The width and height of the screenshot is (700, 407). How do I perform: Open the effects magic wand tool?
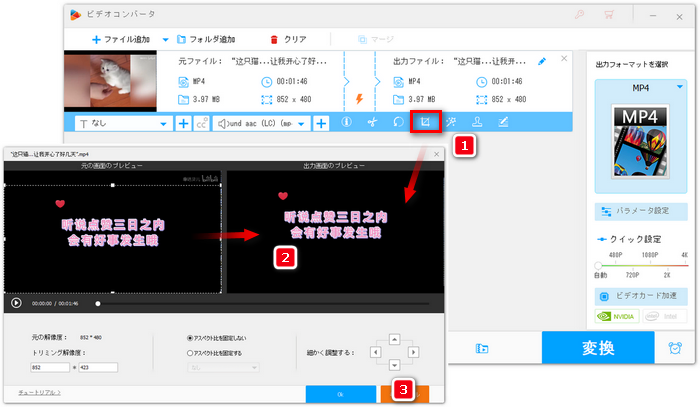pyautogui.click(x=451, y=123)
